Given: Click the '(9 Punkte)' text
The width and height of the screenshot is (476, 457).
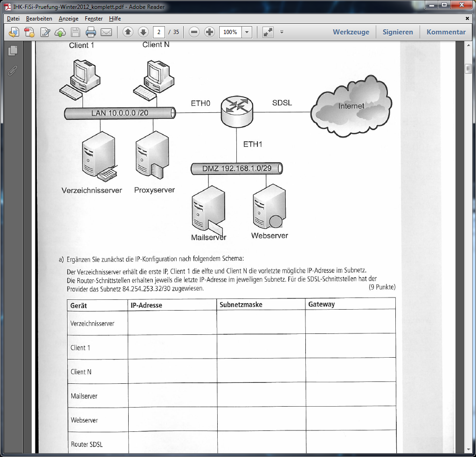Looking at the screenshot, I should coord(382,287).
